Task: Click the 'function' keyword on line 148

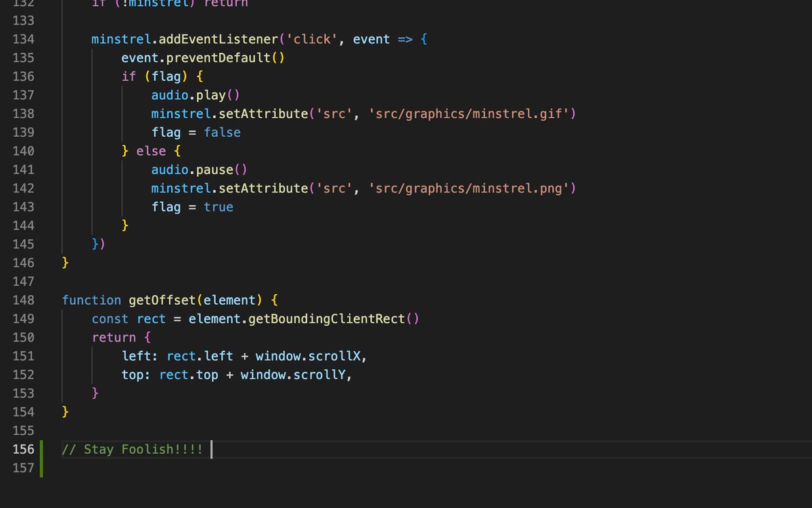Action: tap(91, 300)
